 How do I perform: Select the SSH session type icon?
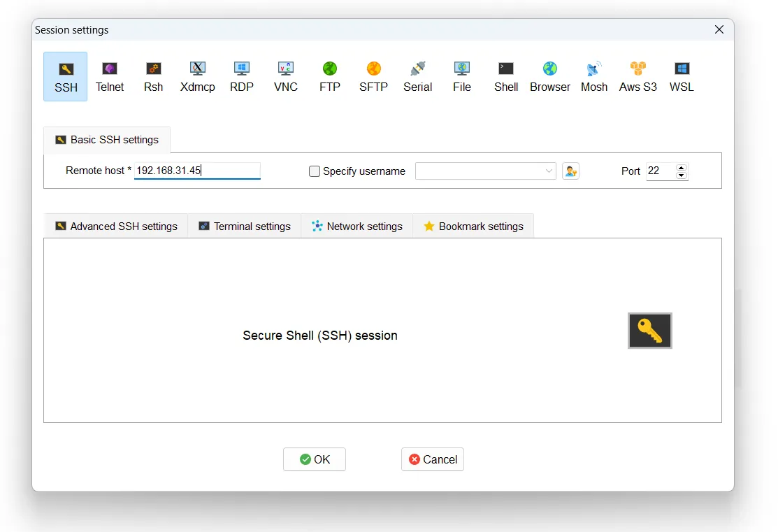pos(66,76)
